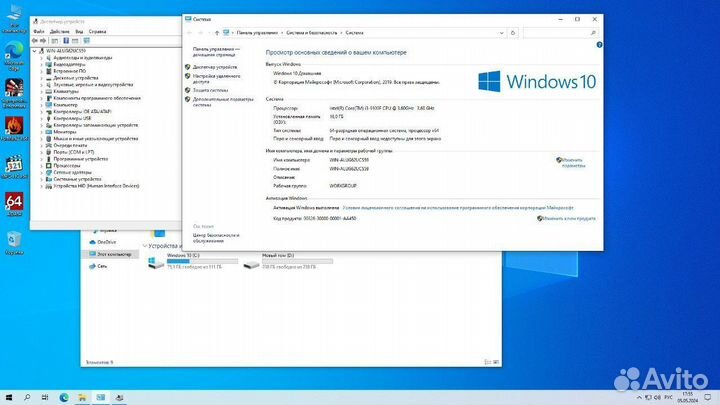Open notification center icon in tray
Screen dimensions: 720x405
(708, 397)
